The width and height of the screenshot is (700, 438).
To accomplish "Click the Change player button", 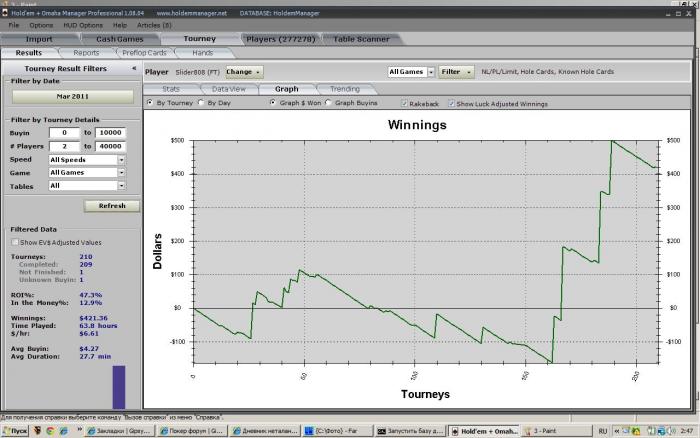I will 244,72.
